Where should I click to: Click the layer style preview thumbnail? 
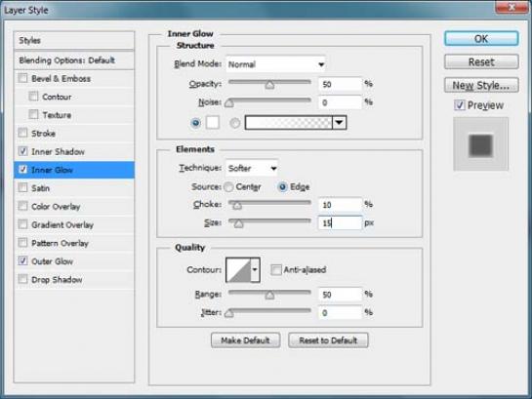tap(481, 144)
